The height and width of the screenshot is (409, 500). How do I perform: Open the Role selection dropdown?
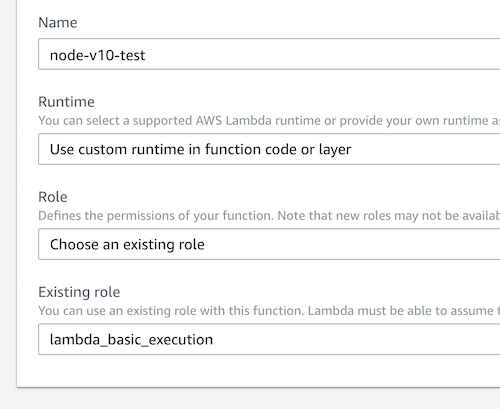pos(269,244)
